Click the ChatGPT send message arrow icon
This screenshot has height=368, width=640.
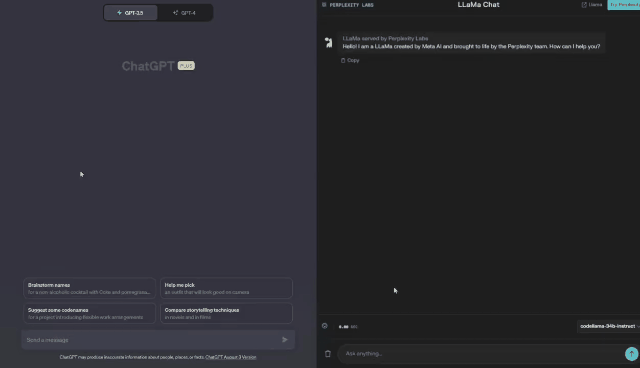(x=284, y=339)
